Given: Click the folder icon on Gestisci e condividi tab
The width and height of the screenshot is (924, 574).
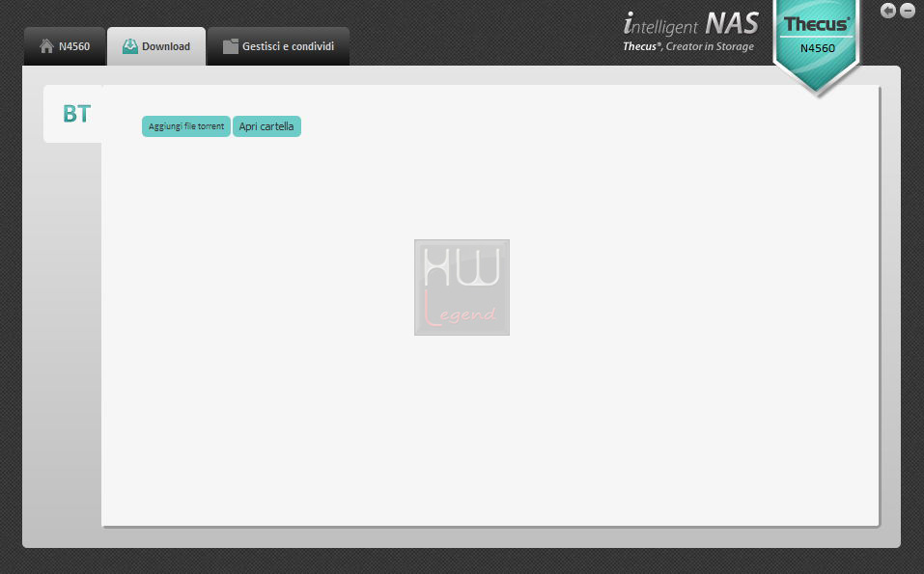Looking at the screenshot, I should [231, 46].
